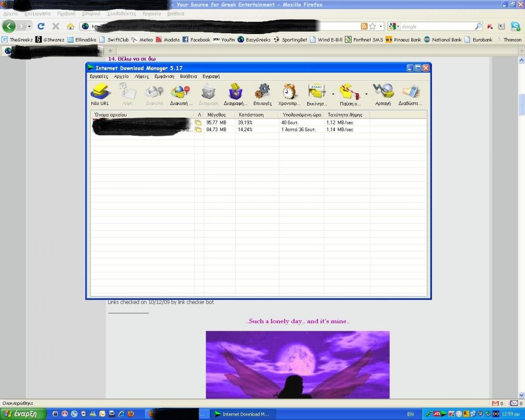
Task: Open the IDM Εμφάνιση menu
Action: [x=164, y=76]
